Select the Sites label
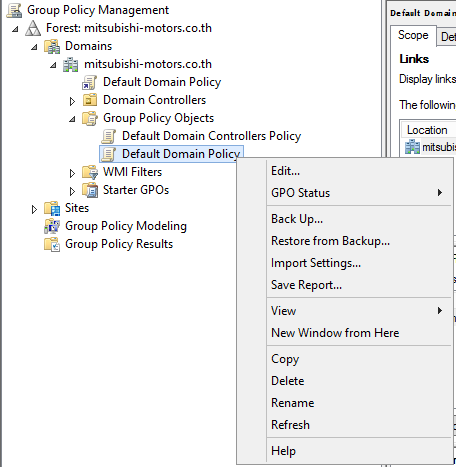 click(x=77, y=208)
